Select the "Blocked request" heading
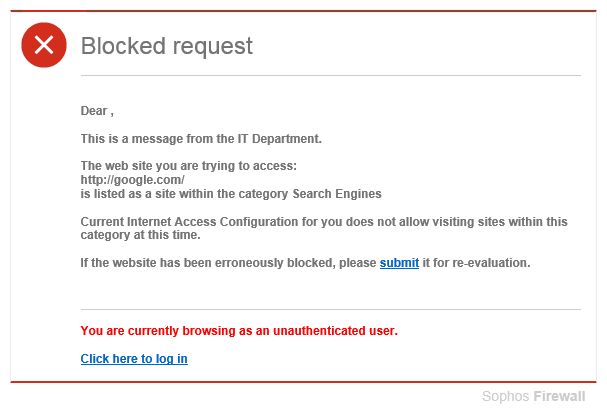The width and height of the screenshot is (607, 412). click(166, 46)
